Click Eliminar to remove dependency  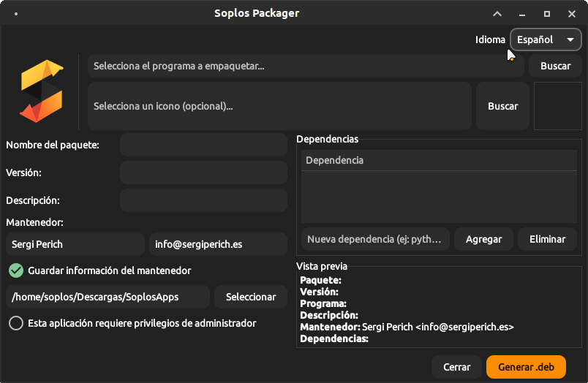point(548,239)
